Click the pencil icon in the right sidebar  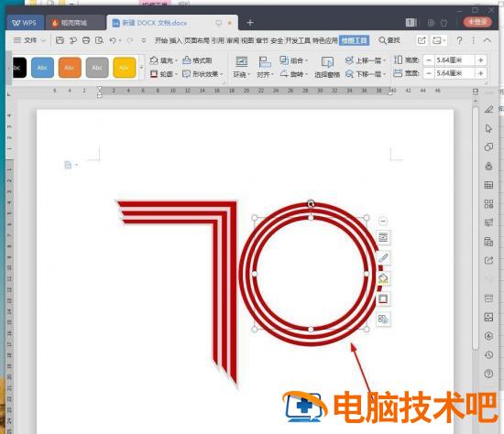489,110
